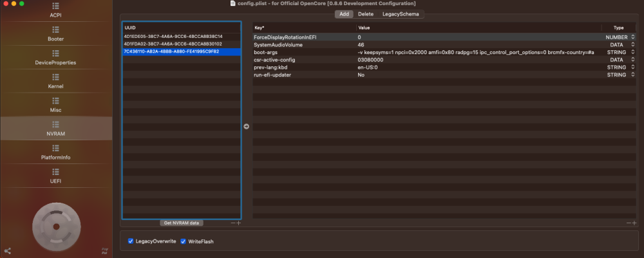Image resolution: width=644 pixels, height=258 pixels.
Task: Add new key row with plus button
Action: (x=634, y=223)
